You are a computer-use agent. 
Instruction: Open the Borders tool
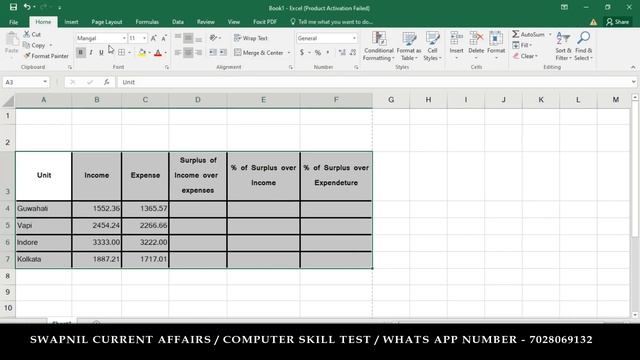122,53
